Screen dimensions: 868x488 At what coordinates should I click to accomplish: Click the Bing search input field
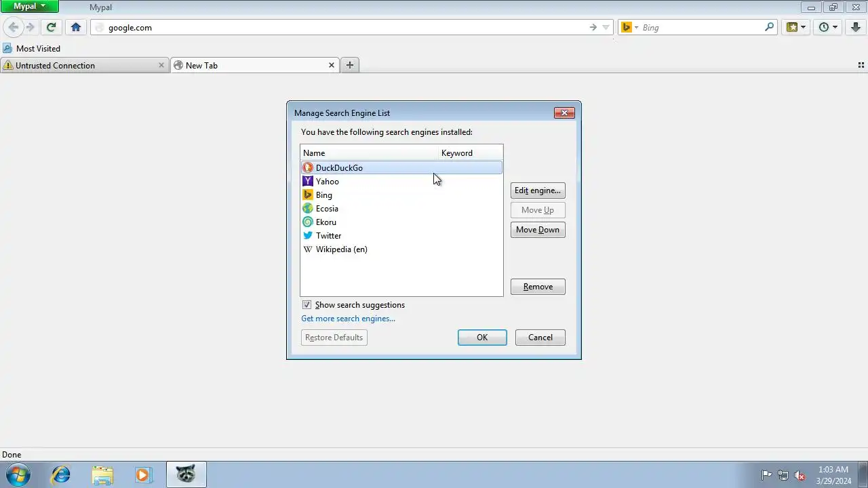click(701, 28)
